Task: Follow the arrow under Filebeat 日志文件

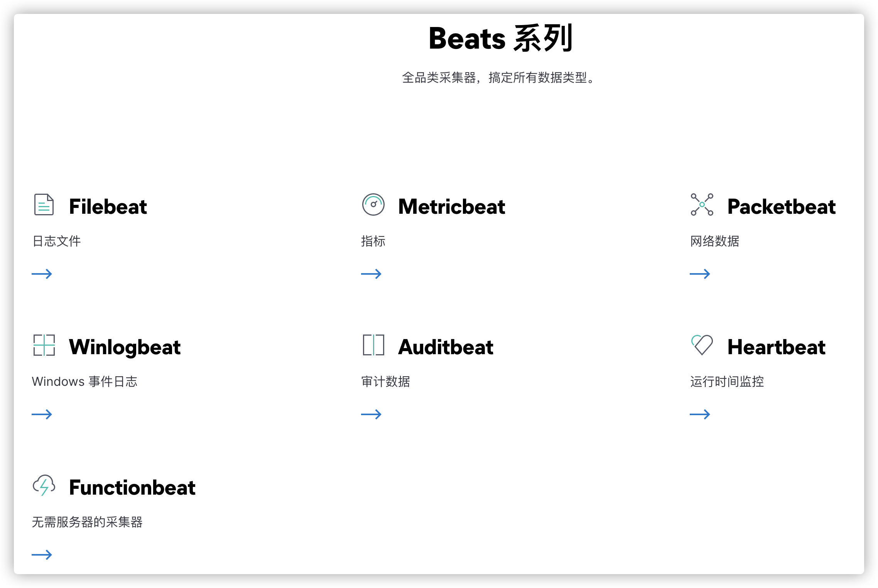Action: tap(42, 274)
